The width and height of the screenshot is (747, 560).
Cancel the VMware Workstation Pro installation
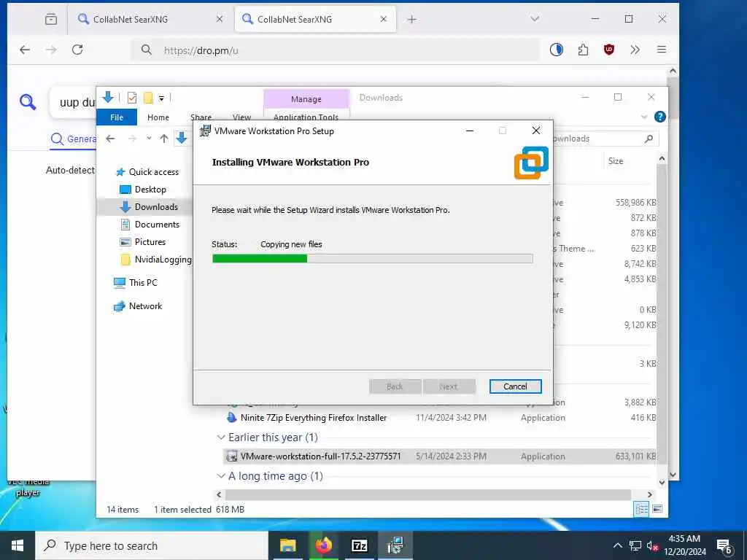click(515, 386)
